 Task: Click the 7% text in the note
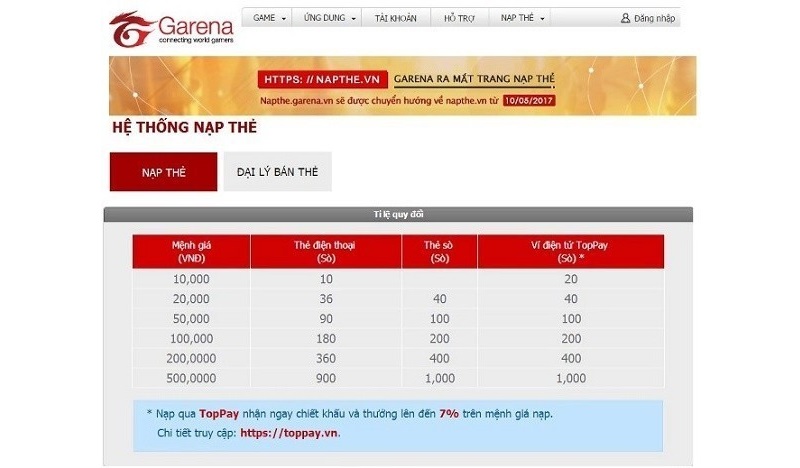point(449,413)
